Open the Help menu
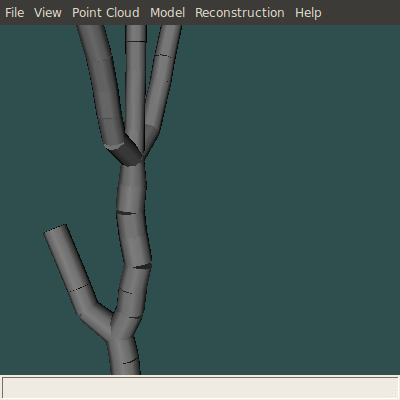The image size is (400, 400). tap(308, 13)
